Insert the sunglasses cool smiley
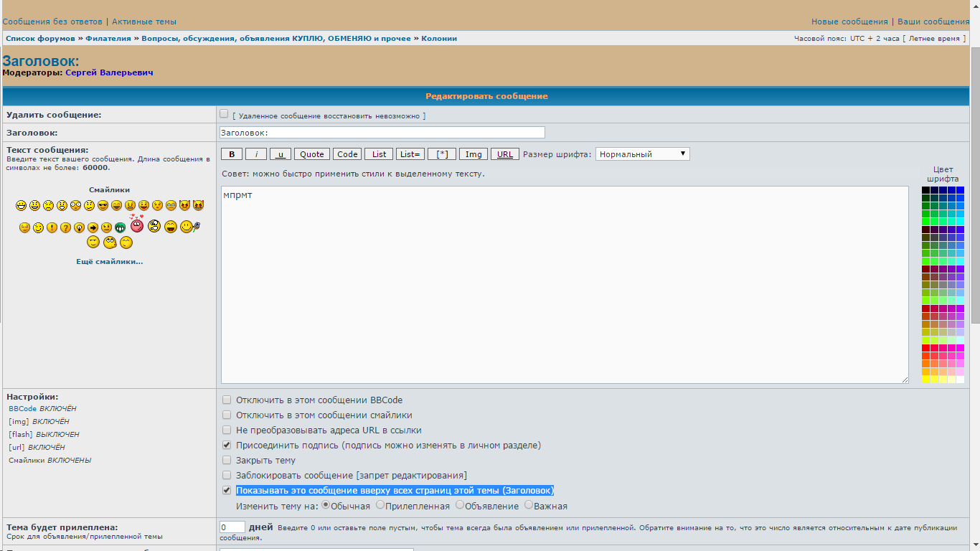Screen dimensions: 980x551 [103, 206]
